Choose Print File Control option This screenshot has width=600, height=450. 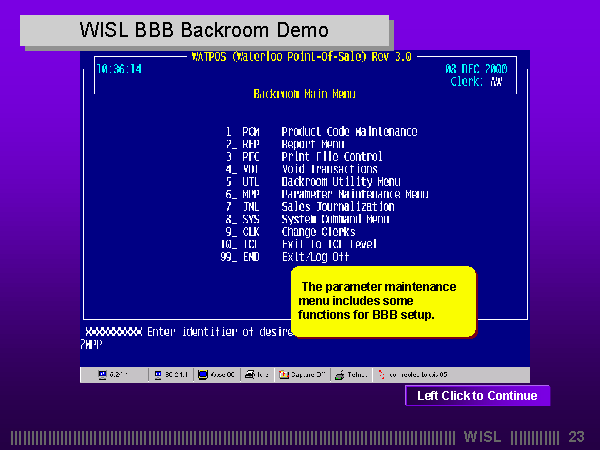(331, 157)
